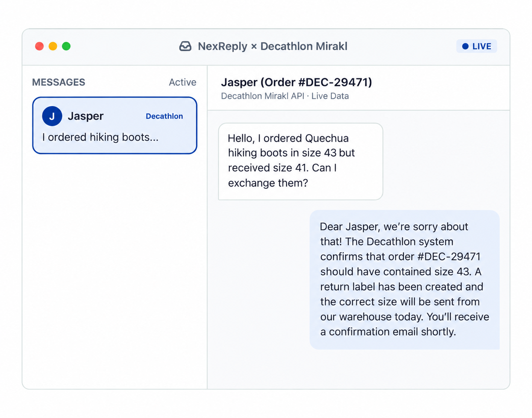This screenshot has height=418, width=532.
Task: Click the preview text 'I ordered hiking boots...'
Action: [x=100, y=137]
